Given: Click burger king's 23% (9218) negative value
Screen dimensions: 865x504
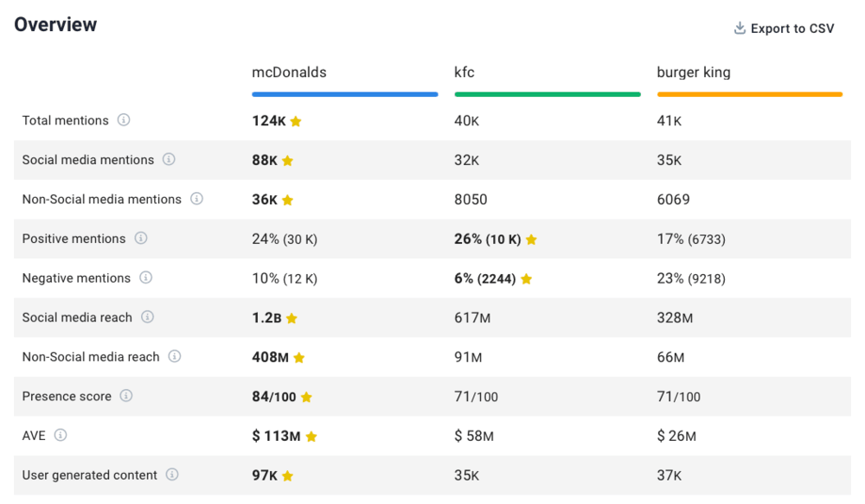Looking at the screenshot, I should [691, 278].
